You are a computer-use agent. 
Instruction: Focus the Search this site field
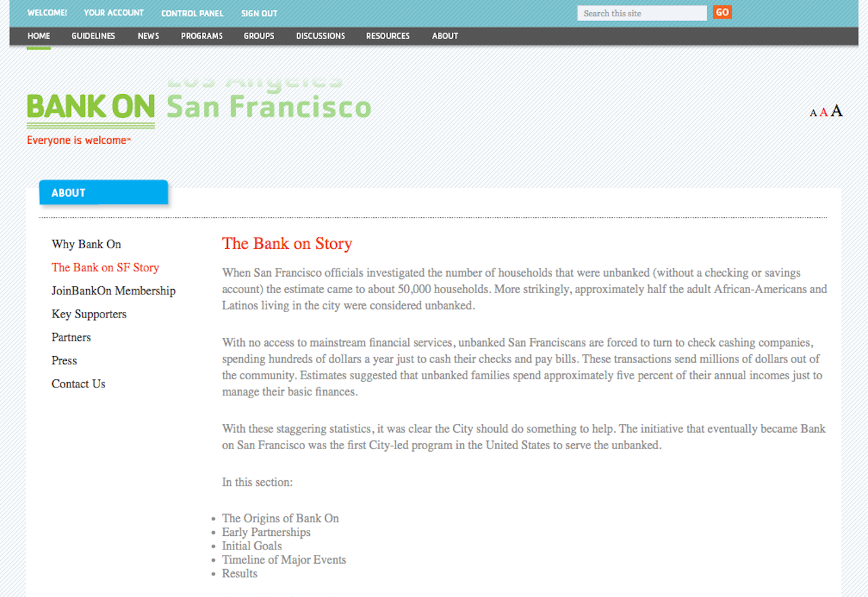click(642, 13)
